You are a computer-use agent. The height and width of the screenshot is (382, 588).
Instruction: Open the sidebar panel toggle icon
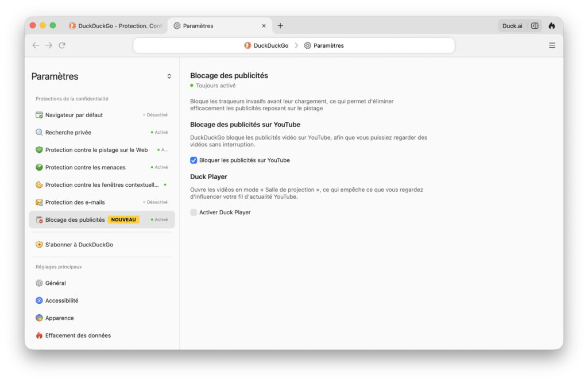pyautogui.click(x=535, y=26)
